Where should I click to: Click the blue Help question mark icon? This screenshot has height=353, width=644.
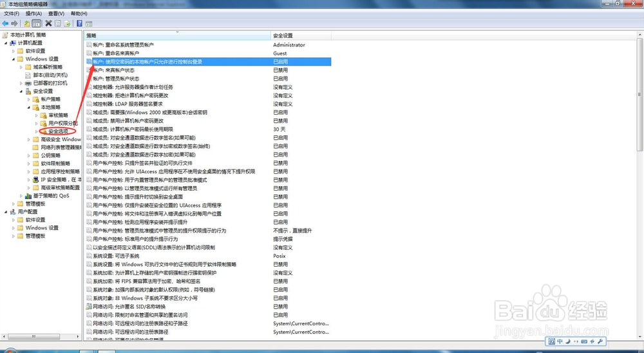pos(79,23)
